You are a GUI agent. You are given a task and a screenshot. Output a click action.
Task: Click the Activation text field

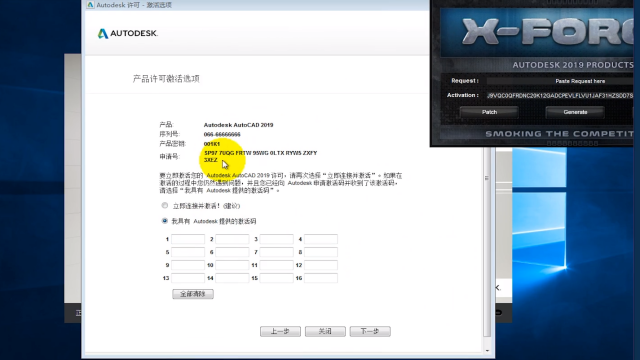point(560,96)
